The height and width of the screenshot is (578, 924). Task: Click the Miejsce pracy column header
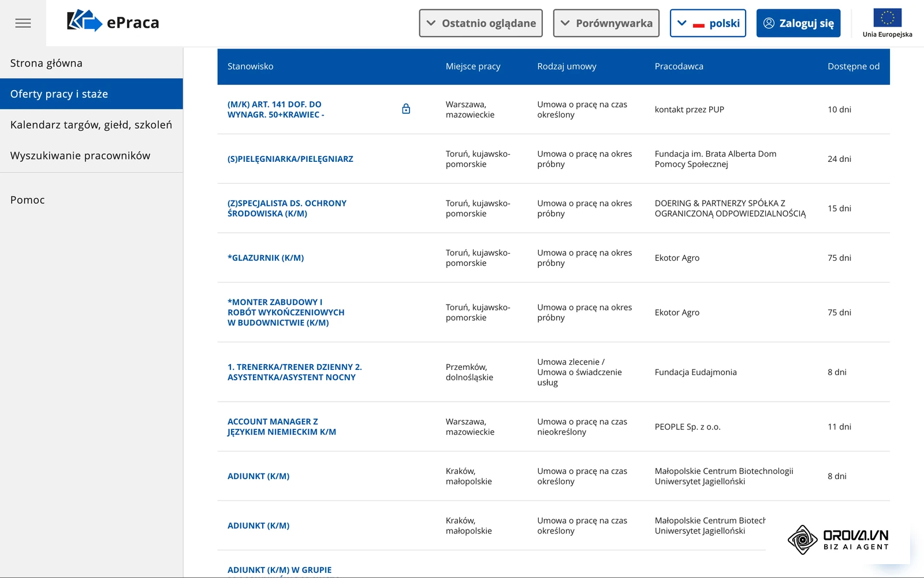(x=473, y=66)
